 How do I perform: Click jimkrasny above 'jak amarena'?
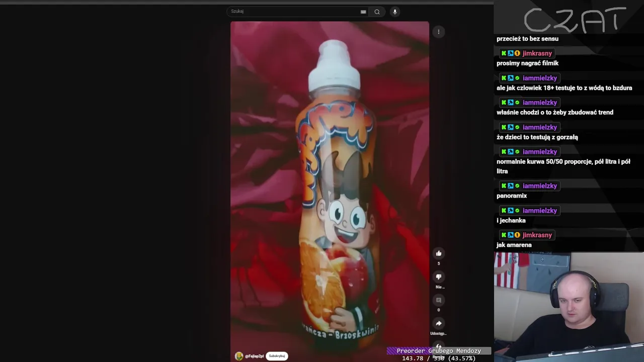click(537, 235)
